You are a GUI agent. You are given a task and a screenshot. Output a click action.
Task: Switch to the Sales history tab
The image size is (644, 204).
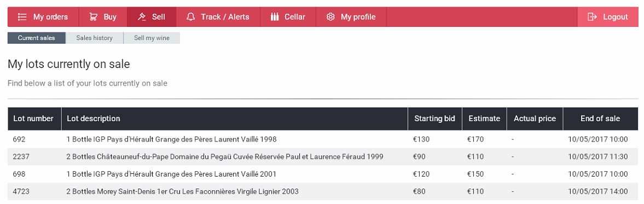pos(95,38)
